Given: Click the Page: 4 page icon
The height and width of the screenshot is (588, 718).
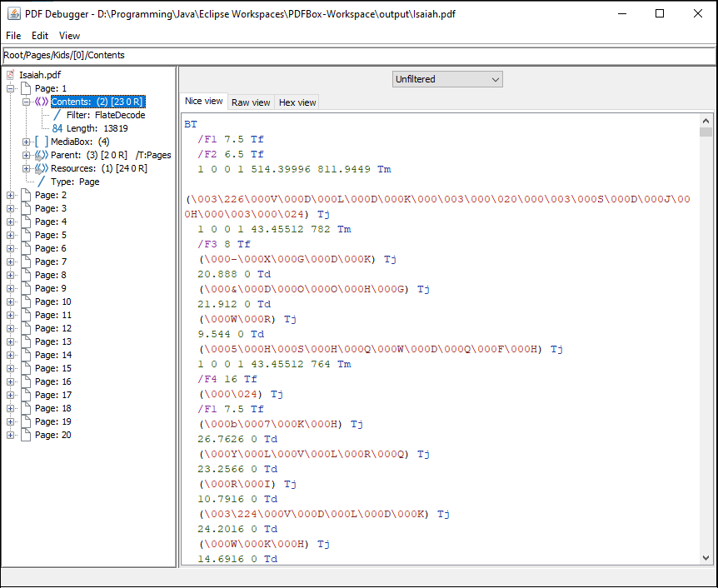Looking at the screenshot, I should click(26, 222).
